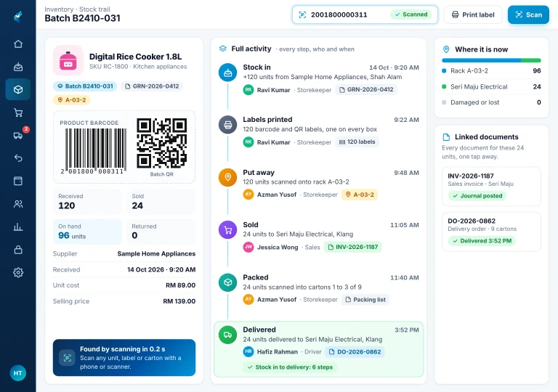Viewport: 558px width, 392px height.
Task: Open the Packing list chip
Action: pos(365,300)
